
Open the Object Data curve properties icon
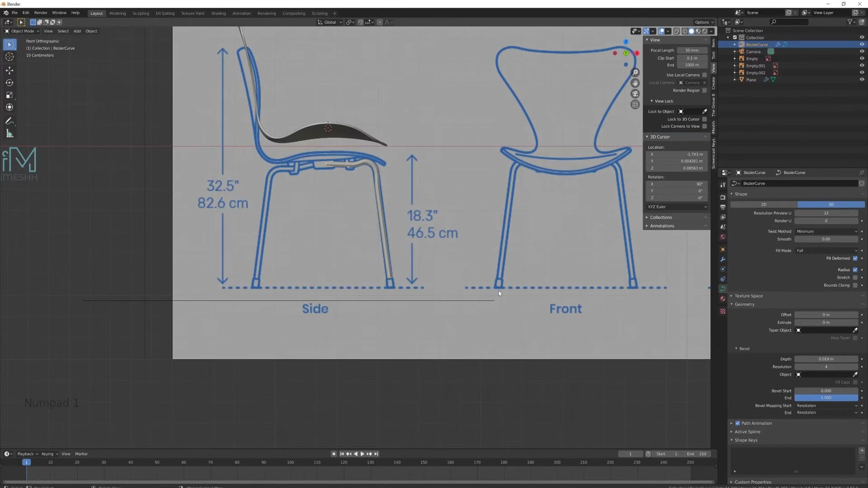click(723, 289)
